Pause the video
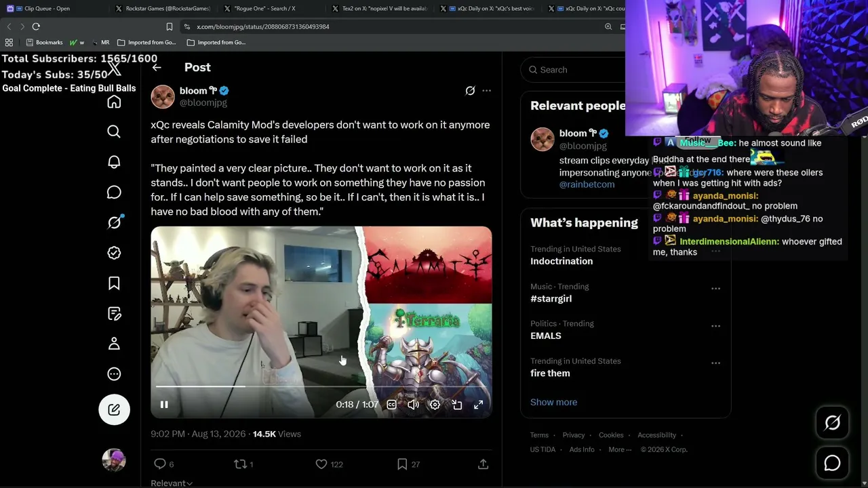 click(x=164, y=405)
